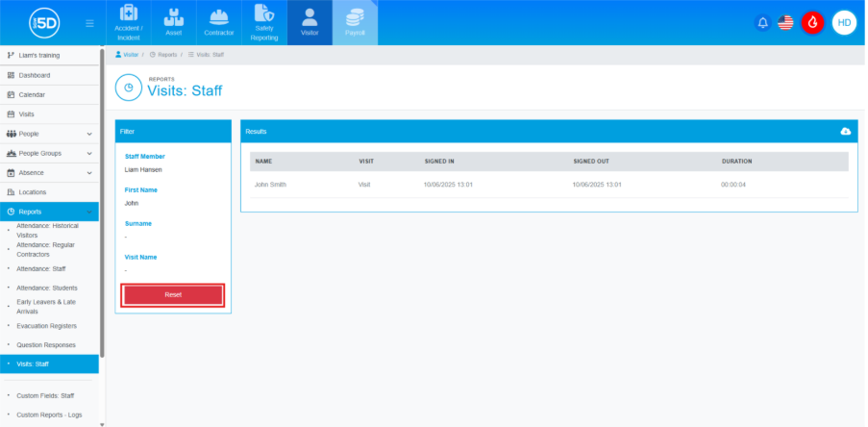This screenshot has height=427, width=868.
Task: Click the First Name value John
Action: pyautogui.click(x=131, y=203)
